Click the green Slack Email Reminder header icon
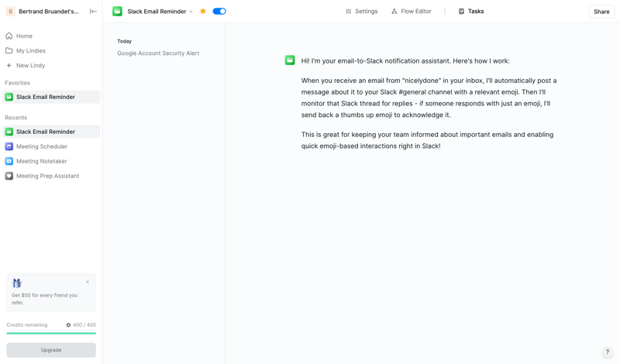 (117, 12)
